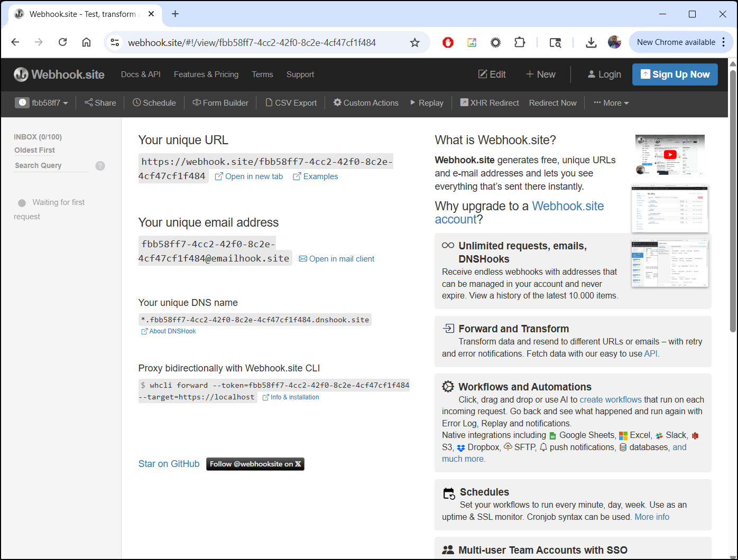This screenshot has height=560, width=738.
Task: Click Replay in the toolbar
Action: click(x=427, y=103)
